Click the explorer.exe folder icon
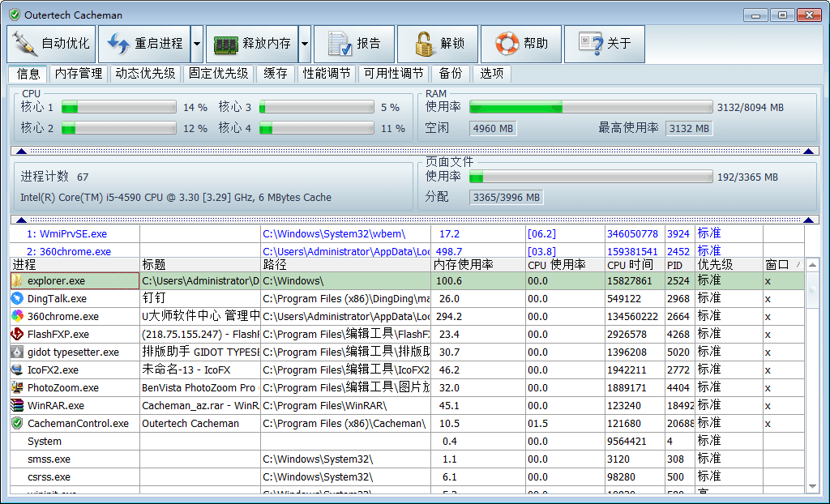 click(18, 280)
